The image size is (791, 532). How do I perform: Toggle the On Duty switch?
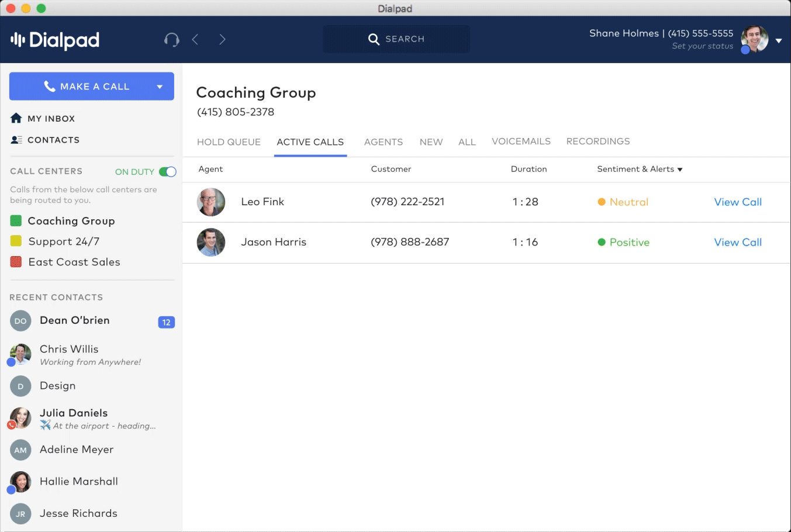click(x=168, y=172)
